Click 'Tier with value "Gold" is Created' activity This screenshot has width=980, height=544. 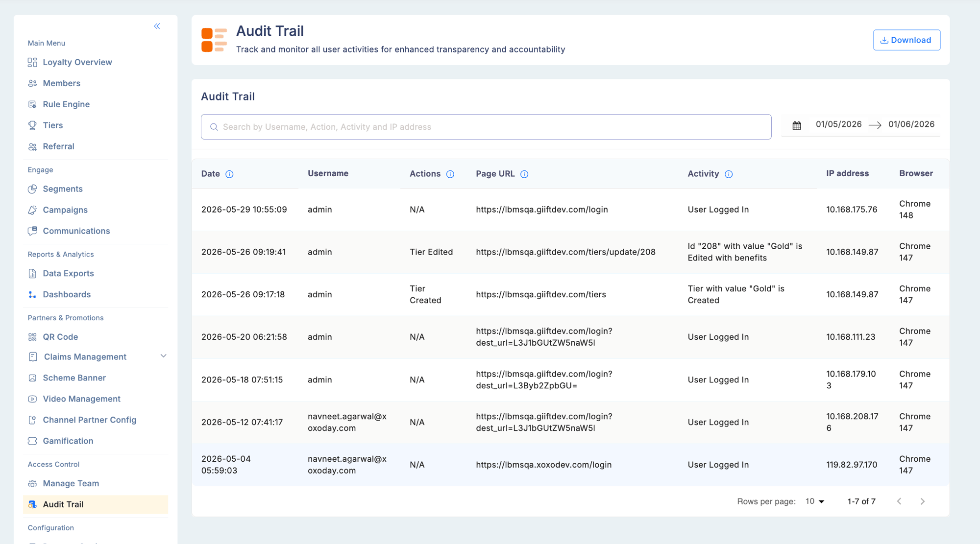coord(735,294)
